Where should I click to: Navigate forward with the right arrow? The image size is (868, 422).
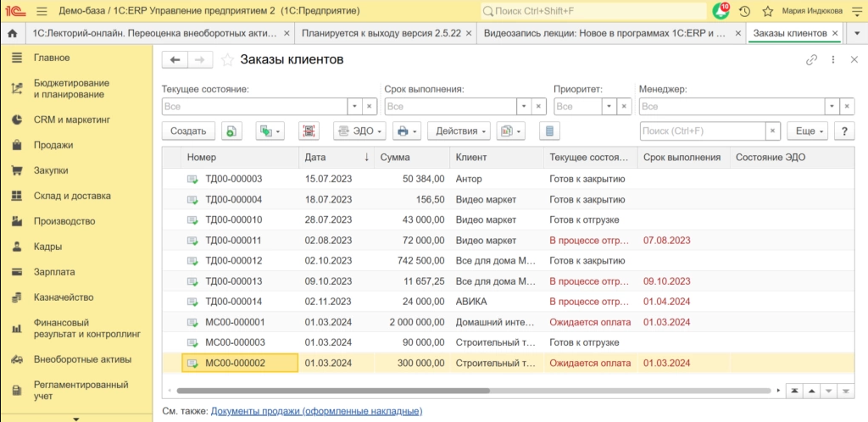[200, 60]
